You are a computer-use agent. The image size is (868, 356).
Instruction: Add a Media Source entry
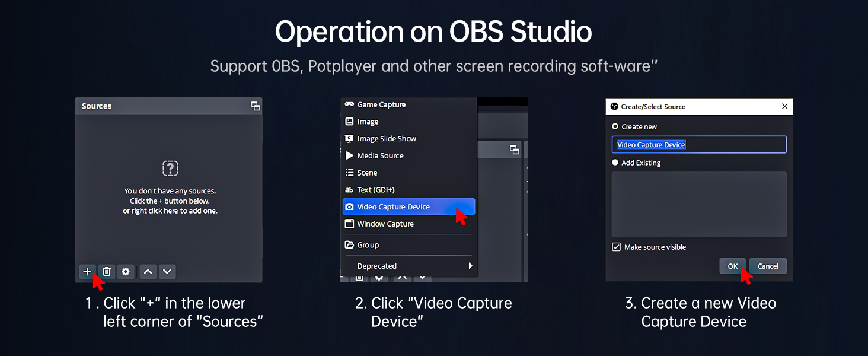point(380,156)
